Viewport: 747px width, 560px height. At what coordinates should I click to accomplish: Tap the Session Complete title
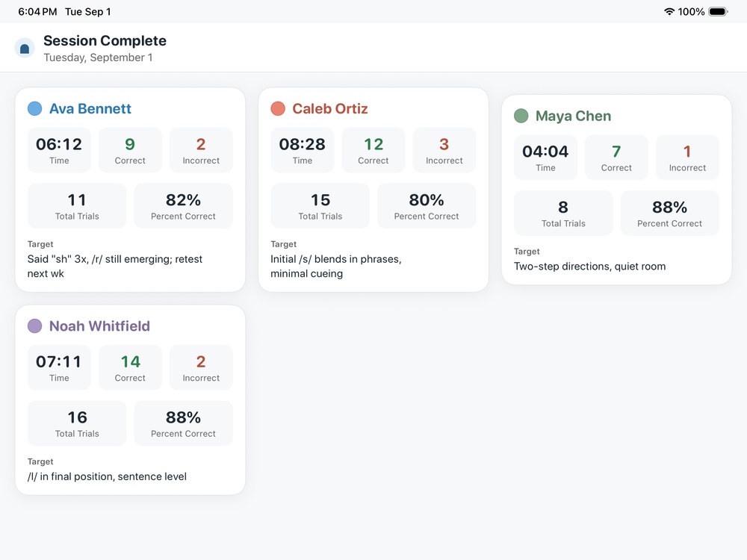coord(105,40)
